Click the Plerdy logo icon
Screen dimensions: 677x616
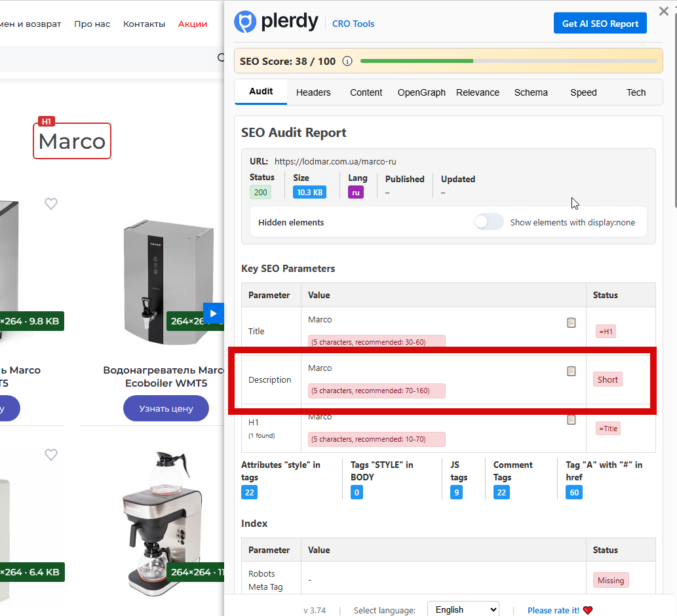[245, 22]
